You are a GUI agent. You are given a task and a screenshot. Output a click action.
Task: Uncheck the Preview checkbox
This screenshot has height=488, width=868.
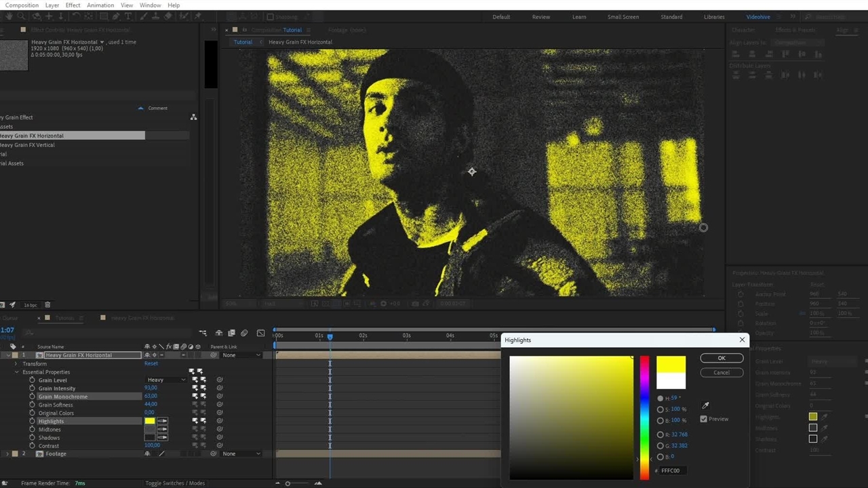tap(704, 419)
